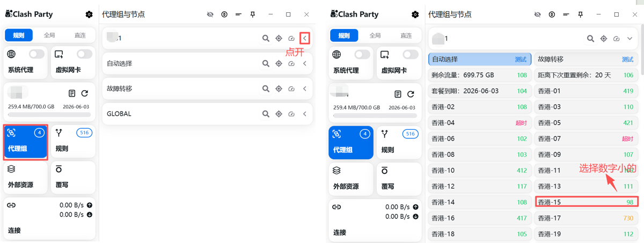Image resolution: width=644 pixels, height=243 pixels.
Task: Select node 香港-06 in right window
Action: click(480, 139)
